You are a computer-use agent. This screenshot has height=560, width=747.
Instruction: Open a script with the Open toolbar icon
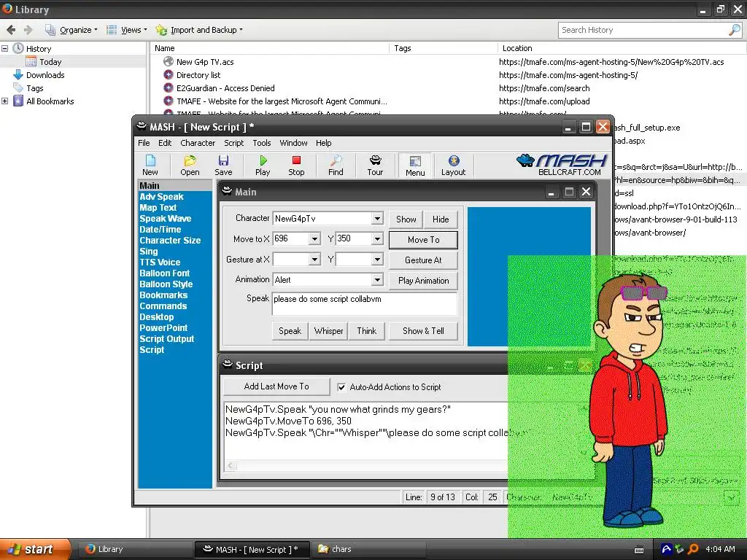tap(190, 166)
